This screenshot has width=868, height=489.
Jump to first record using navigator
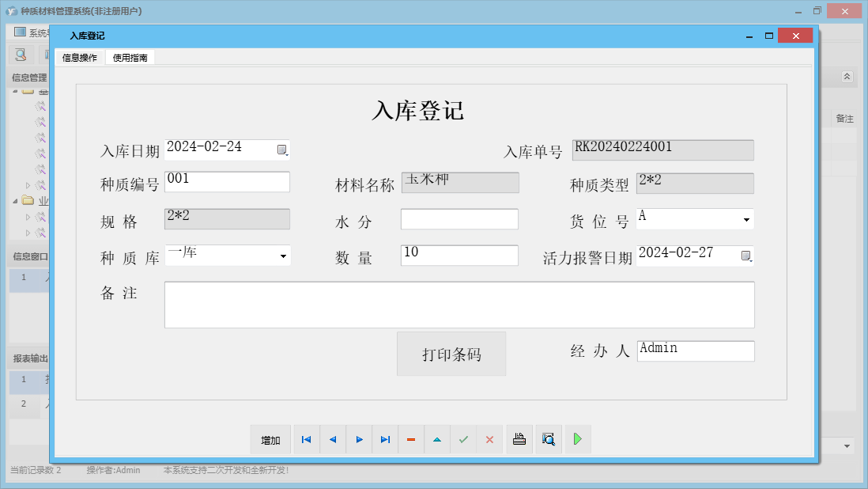306,439
